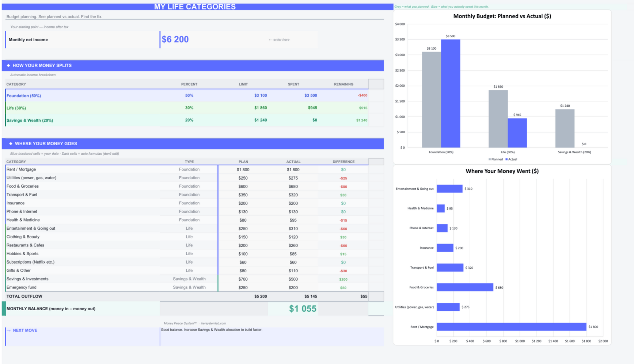Click the Food & Groceries $680 bar

point(465,287)
